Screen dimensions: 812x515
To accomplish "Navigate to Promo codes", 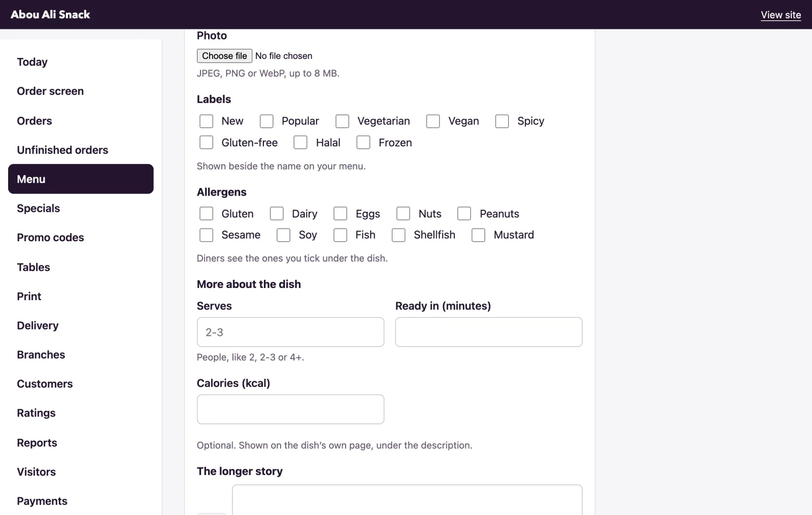I will pos(81,238).
